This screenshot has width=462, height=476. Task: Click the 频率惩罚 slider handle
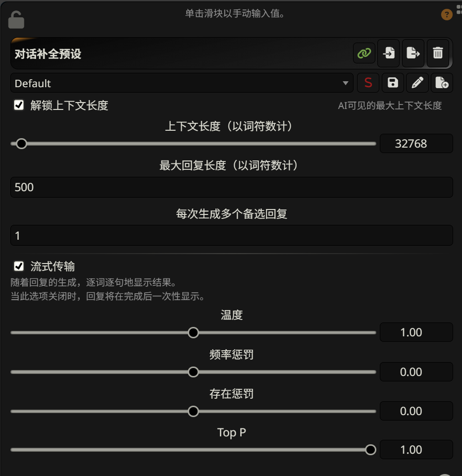click(x=194, y=372)
